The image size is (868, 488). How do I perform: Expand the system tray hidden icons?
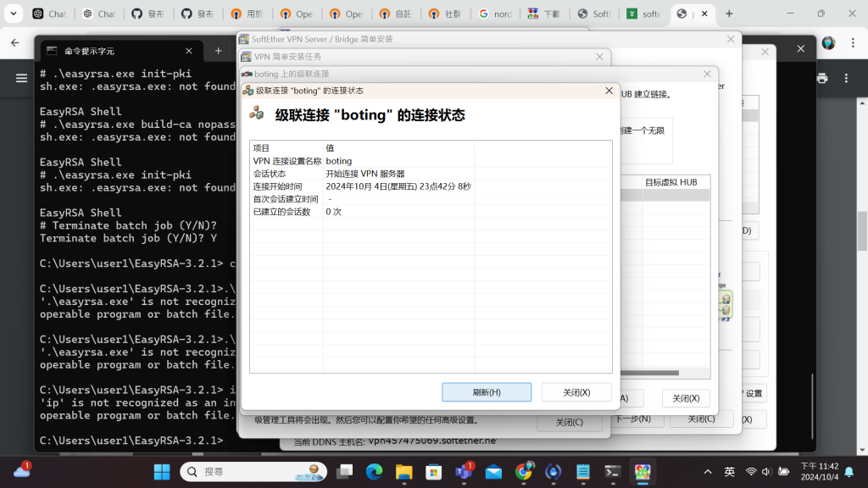coord(708,472)
